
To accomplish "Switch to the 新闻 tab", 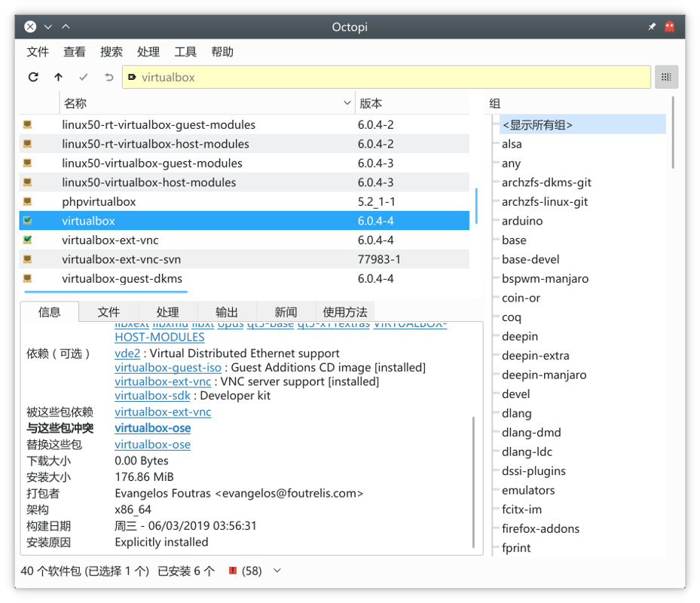I will coord(286,312).
